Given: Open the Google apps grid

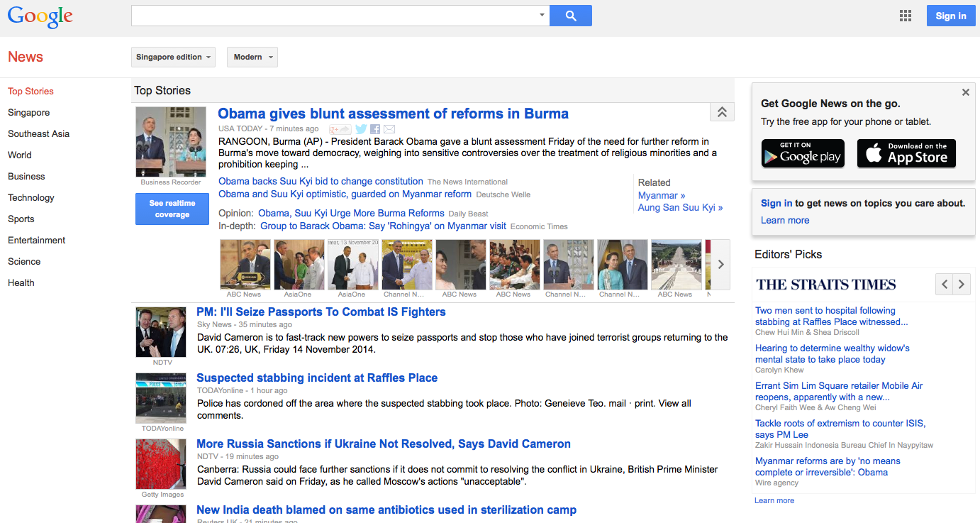Looking at the screenshot, I should click(x=905, y=16).
